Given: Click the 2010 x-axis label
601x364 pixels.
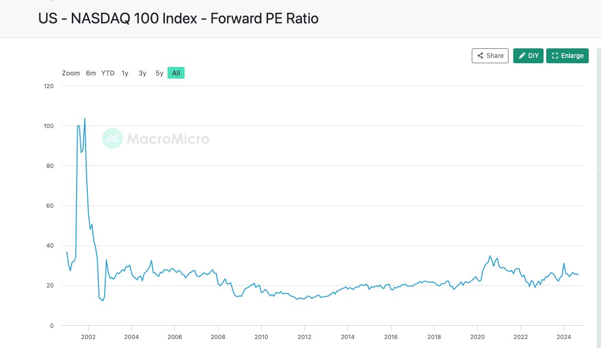Looking at the screenshot, I should [x=261, y=337].
